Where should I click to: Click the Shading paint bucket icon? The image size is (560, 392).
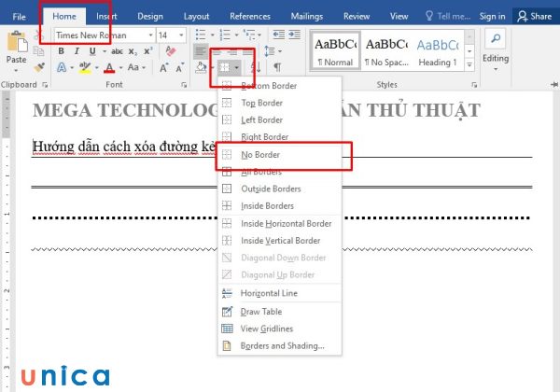[x=201, y=67]
